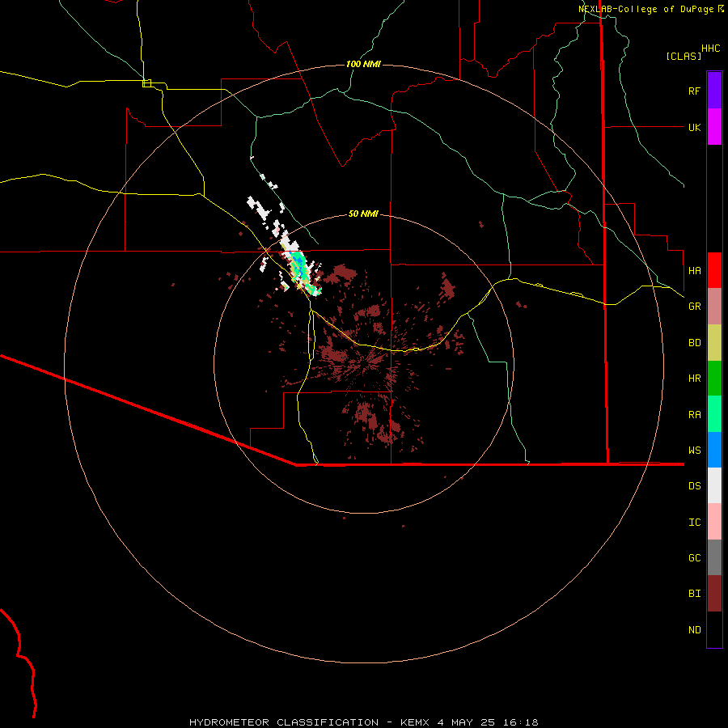Pick the HR green legend swatch
728x728 pixels.
coord(714,379)
